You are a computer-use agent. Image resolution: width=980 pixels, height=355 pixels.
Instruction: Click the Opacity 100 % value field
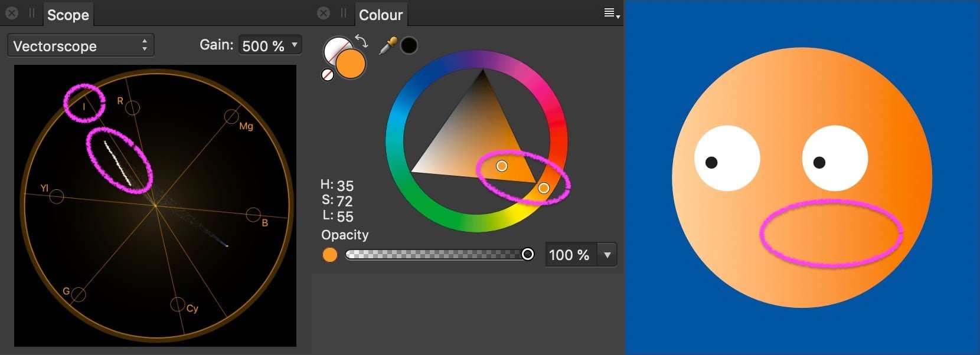[570, 255]
